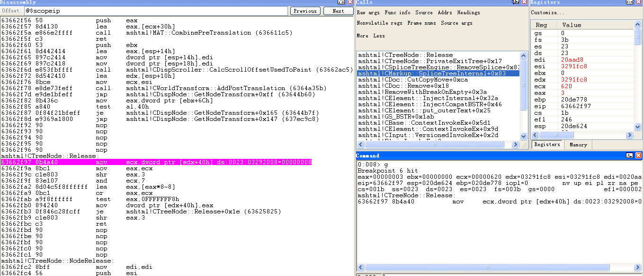Screen dimensions: 644x276
Task: Click the Value column header
Action: click(595, 25)
